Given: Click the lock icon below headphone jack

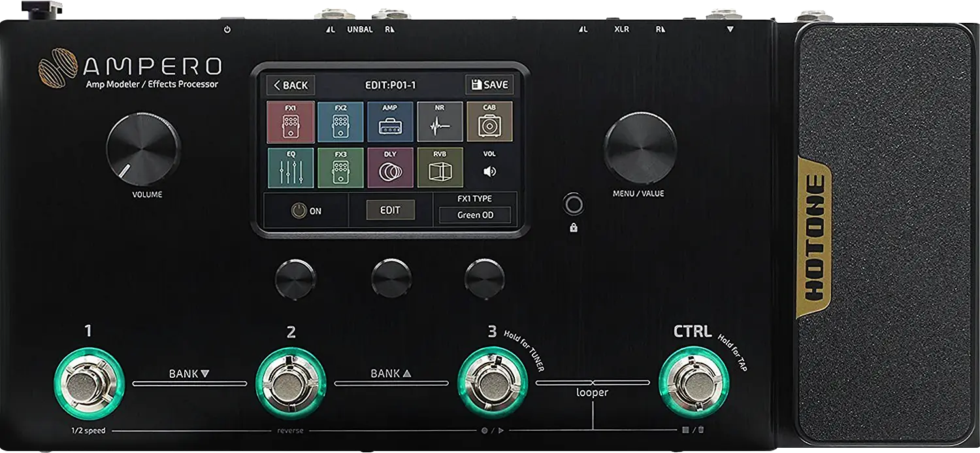Looking at the screenshot, I should pos(574,228).
